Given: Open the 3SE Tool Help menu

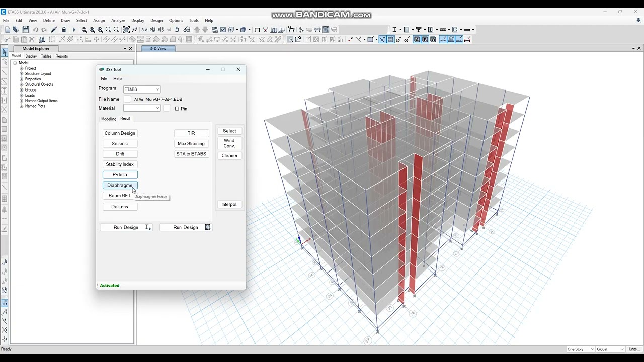Looking at the screenshot, I should coord(117,79).
